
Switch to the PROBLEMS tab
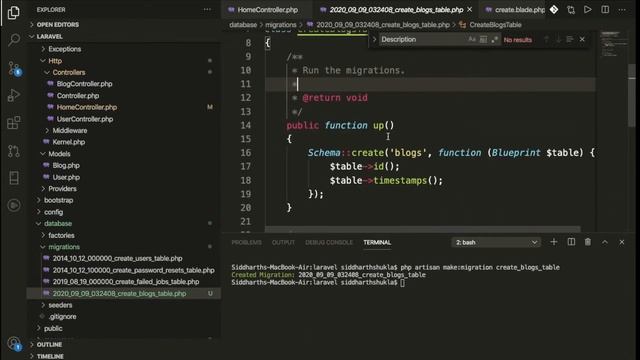click(247, 242)
